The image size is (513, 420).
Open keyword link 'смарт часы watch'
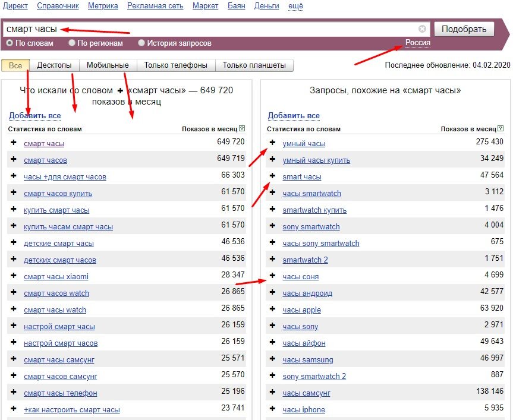click(55, 310)
